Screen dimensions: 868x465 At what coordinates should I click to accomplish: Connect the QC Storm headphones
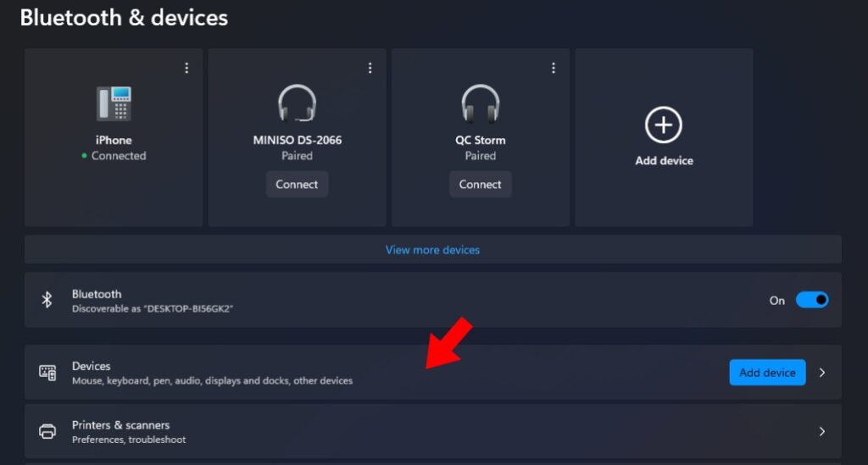pyautogui.click(x=480, y=184)
